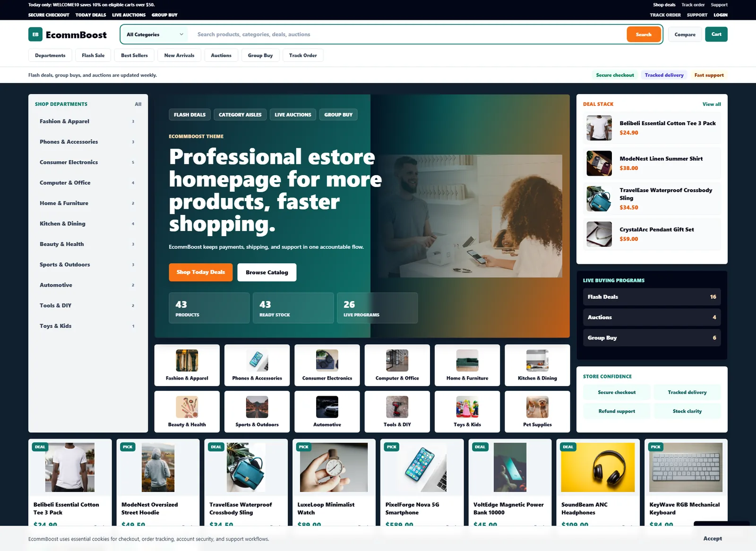The height and width of the screenshot is (551, 756).
Task: Click Shop deals top-right link
Action: coord(664,5)
